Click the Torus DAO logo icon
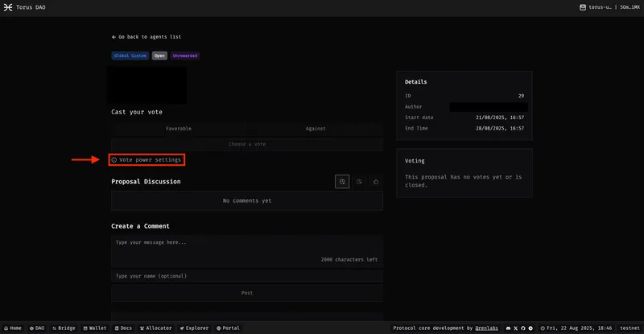Viewport: 644px width, 334px height. (x=8, y=7)
